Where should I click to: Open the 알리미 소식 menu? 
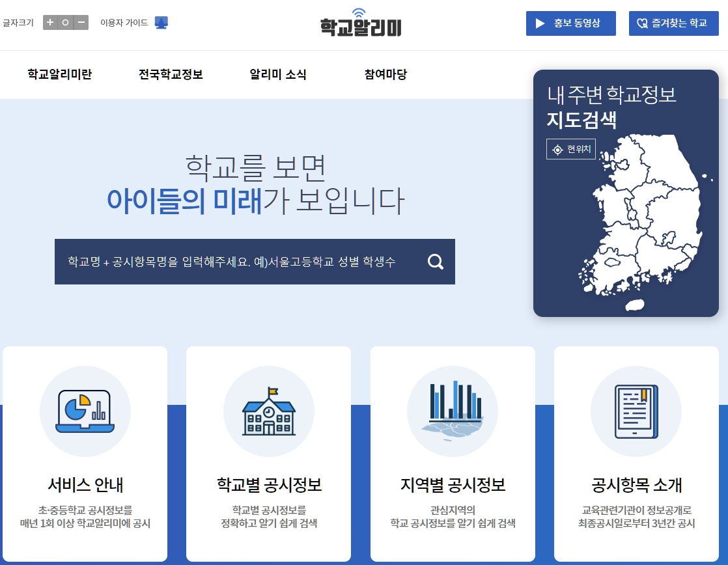coord(278,74)
